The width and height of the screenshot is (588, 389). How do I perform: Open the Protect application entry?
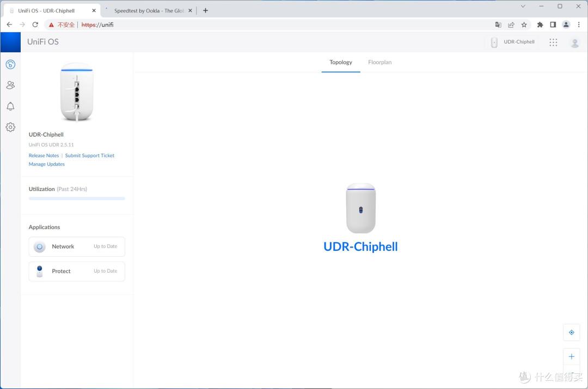click(76, 271)
